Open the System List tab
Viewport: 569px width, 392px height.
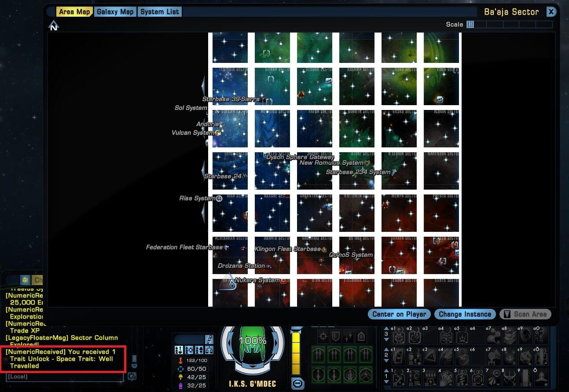160,12
